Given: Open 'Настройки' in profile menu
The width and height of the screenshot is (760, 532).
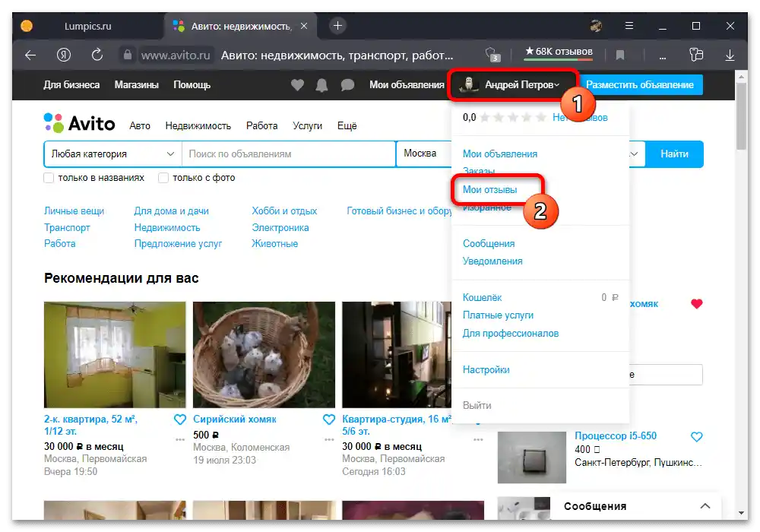Looking at the screenshot, I should pyautogui.click(x=486, y=369).
